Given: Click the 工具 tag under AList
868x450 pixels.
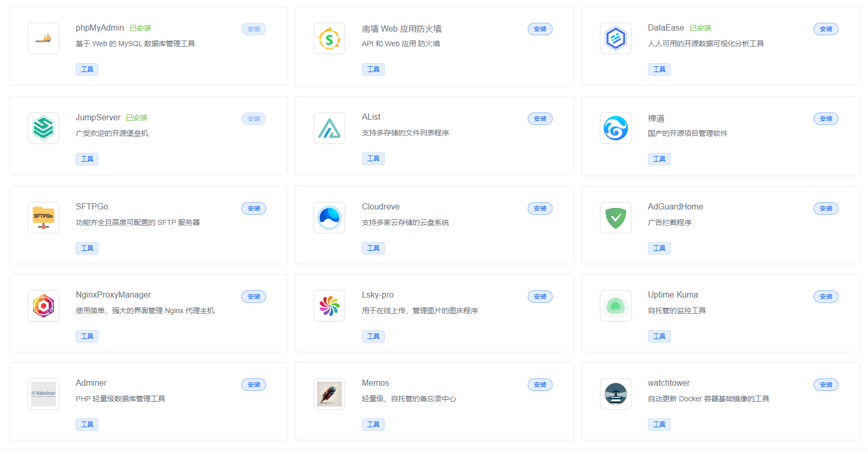Looking at the screenshot, I should 373,159.
